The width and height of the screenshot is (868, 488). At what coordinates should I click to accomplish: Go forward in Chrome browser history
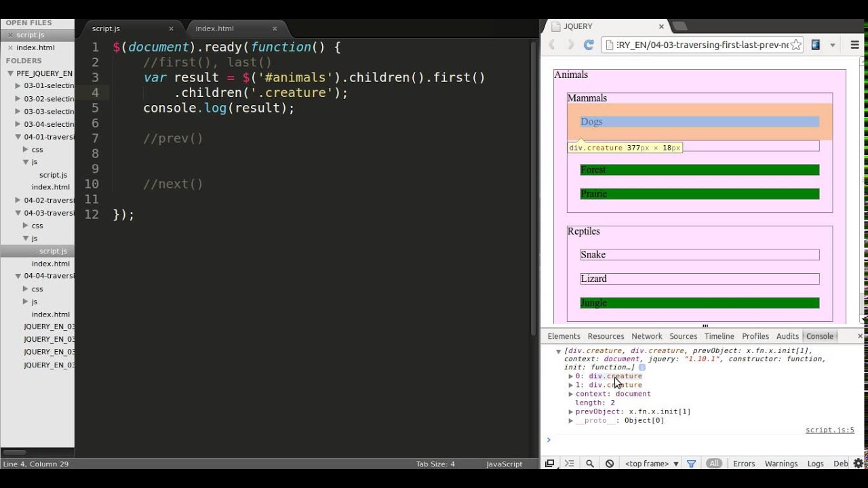pos(570,45)
